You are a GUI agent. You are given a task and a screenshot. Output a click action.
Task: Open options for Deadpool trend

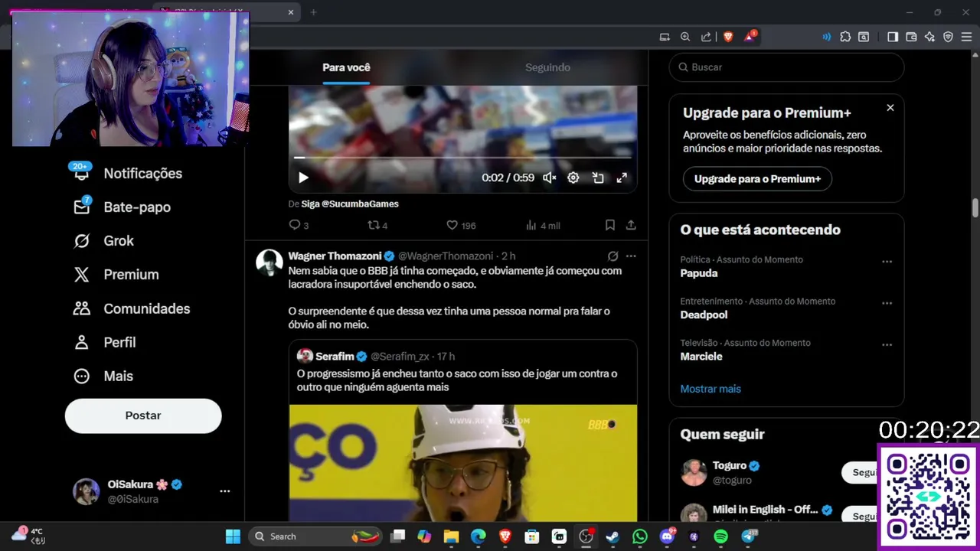(x=887, y=303)
